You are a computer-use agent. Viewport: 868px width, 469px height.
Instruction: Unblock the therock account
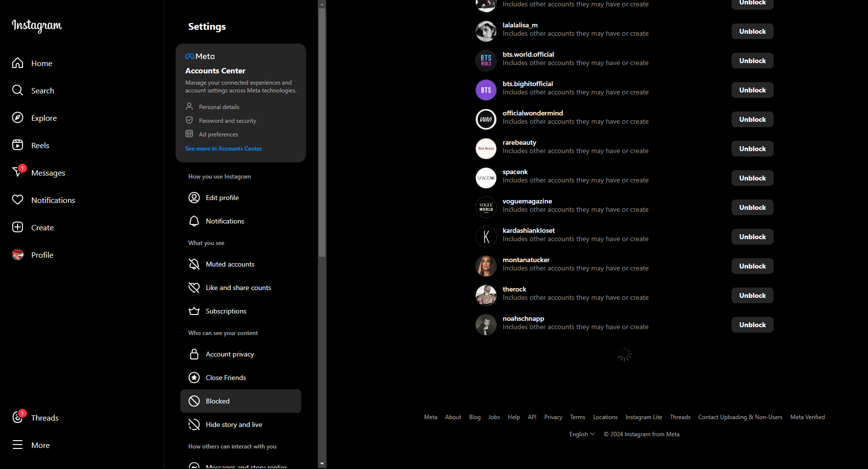coord(753,295)
